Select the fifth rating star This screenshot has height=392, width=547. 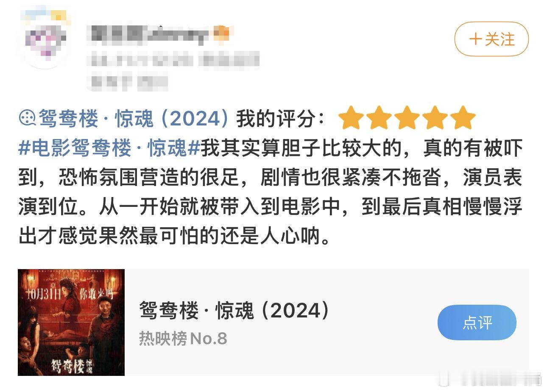click(x=462, y=118)
